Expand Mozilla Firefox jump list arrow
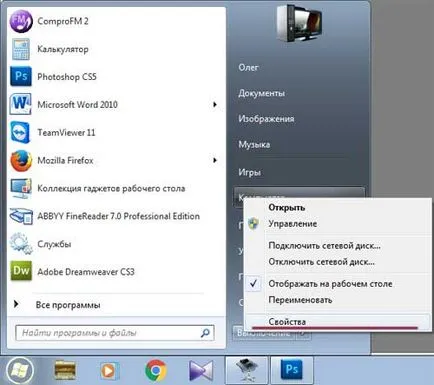 click(x=215, y=160)
